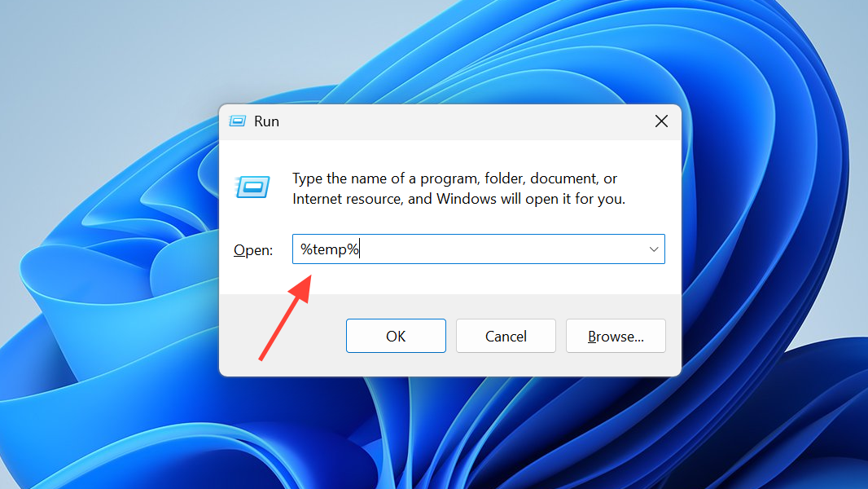Click the desktop wallpaper right of the dialog
The height and width of the screenshot is (489, 868).
point(774,244)
